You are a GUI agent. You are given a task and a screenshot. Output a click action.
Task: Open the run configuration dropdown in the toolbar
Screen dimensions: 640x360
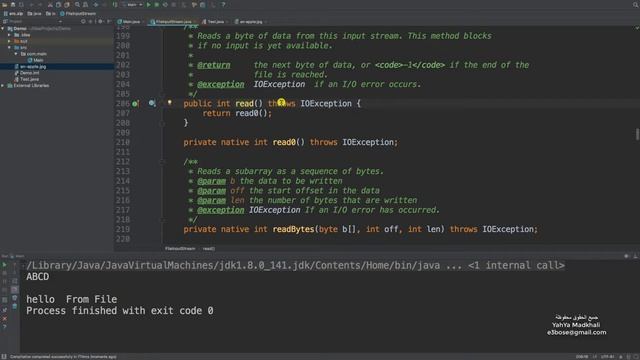click(x=133, y=4)
